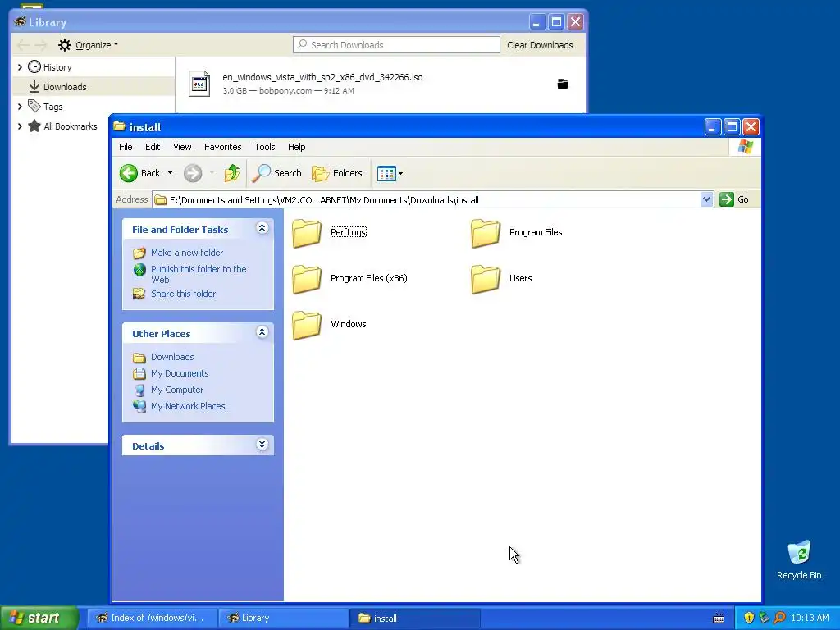Click the 10:13 AM system clock
The width and height of the screenshot is (840, 630).
(x=810, y=618)
